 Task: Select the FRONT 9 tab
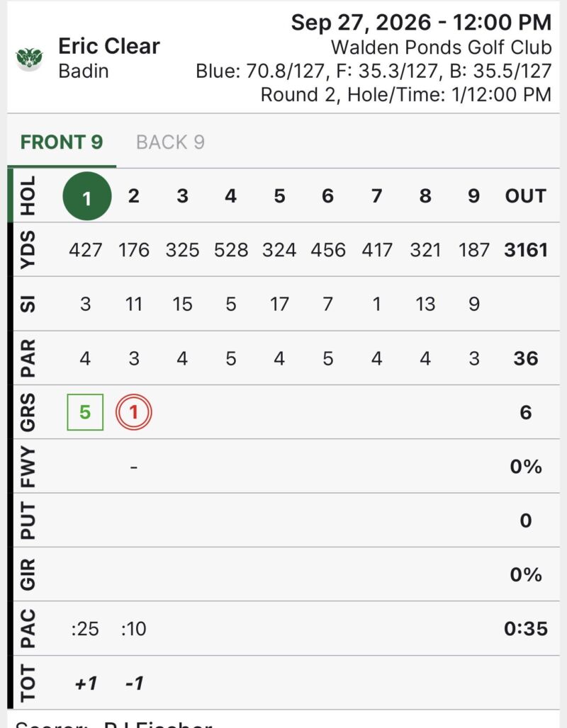click(x=62, y=142)
